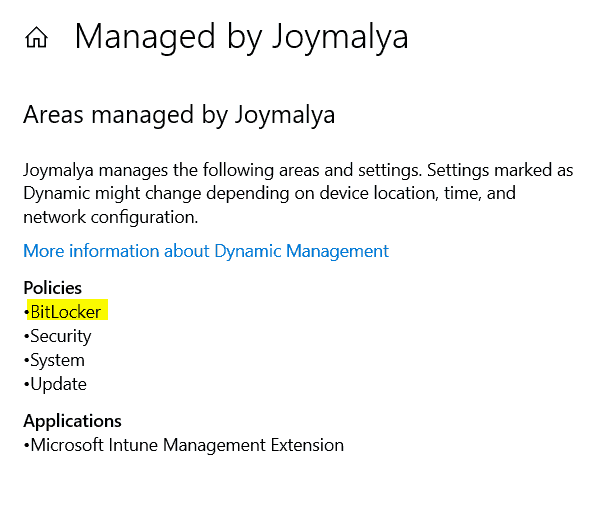Viewport: 599px width, 507px height.
Task: Click the Applications section heading
Action: point(72,421)
